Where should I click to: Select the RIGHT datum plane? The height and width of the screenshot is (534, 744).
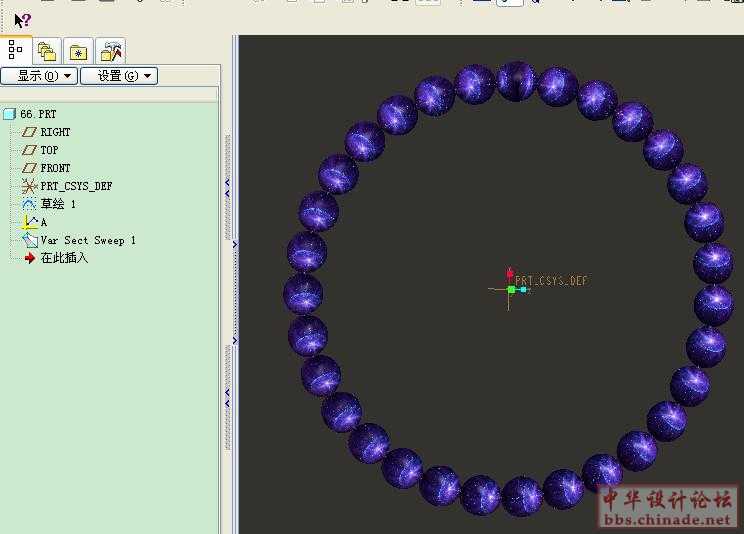click(x=55, y=132)
